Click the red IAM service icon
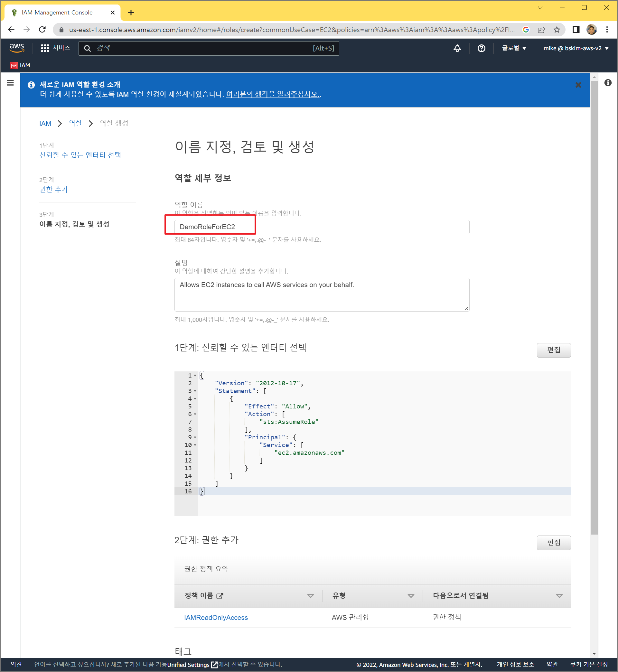Screen dimensions: 618x672 tap(14, 66)
